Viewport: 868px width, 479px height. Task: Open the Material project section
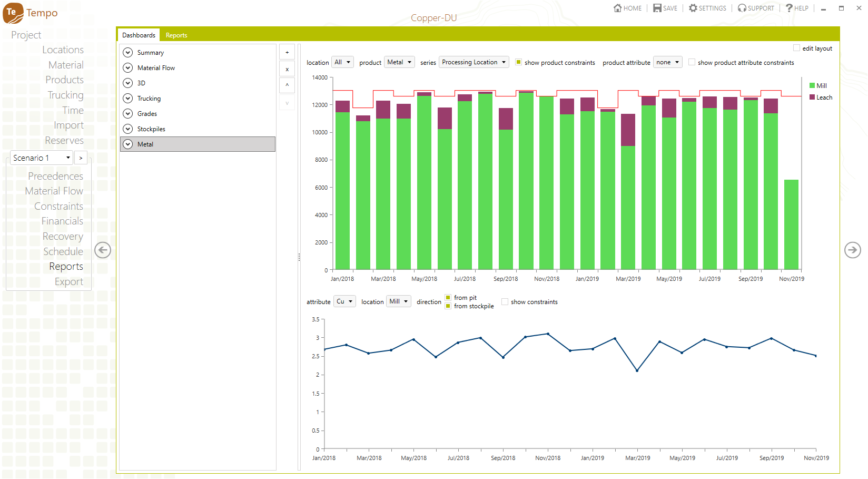tap(66, 65)
